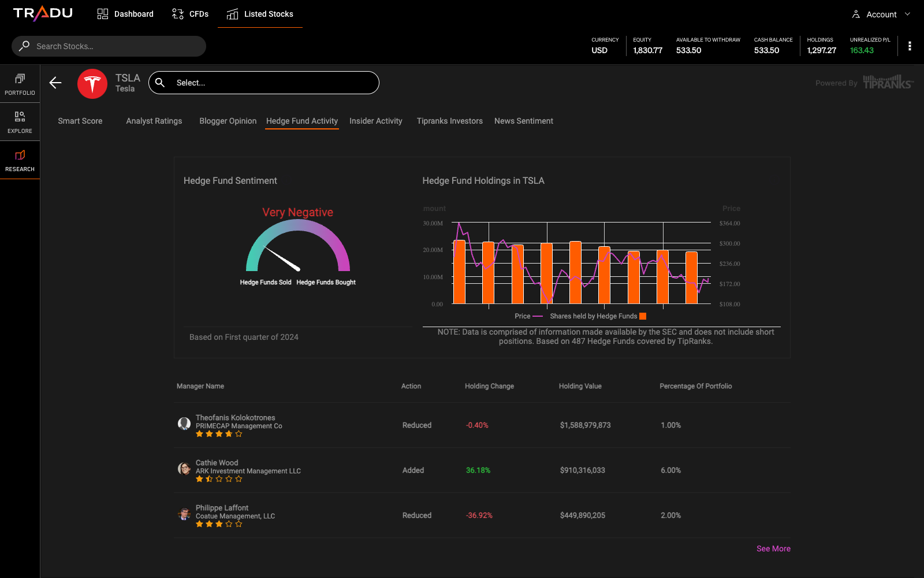Viewport: 924px width, 578px height.
Task: Open the Explore sidebar section
Action: coord(20,122)
